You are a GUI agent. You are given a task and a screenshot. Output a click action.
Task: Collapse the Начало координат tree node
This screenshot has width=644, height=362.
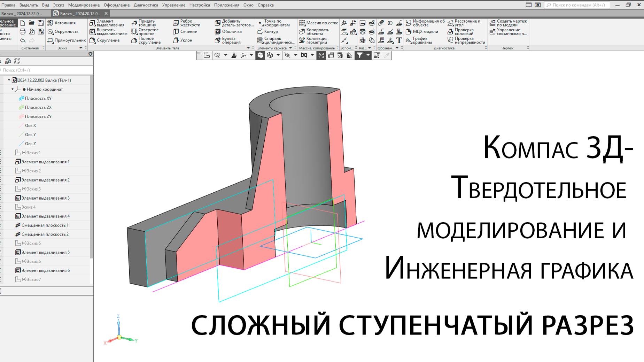[13, 89]
